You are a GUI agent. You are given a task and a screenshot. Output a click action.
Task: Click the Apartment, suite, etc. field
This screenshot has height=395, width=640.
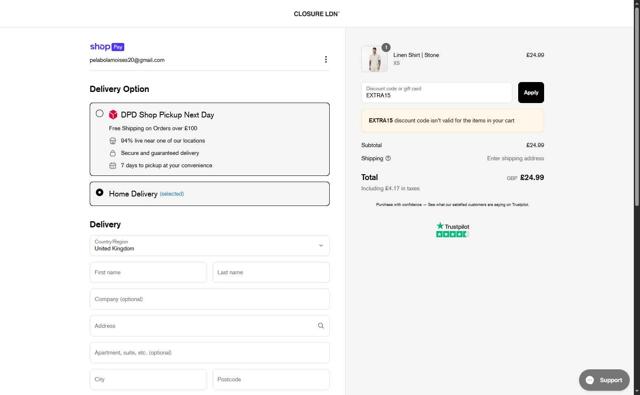209,353
